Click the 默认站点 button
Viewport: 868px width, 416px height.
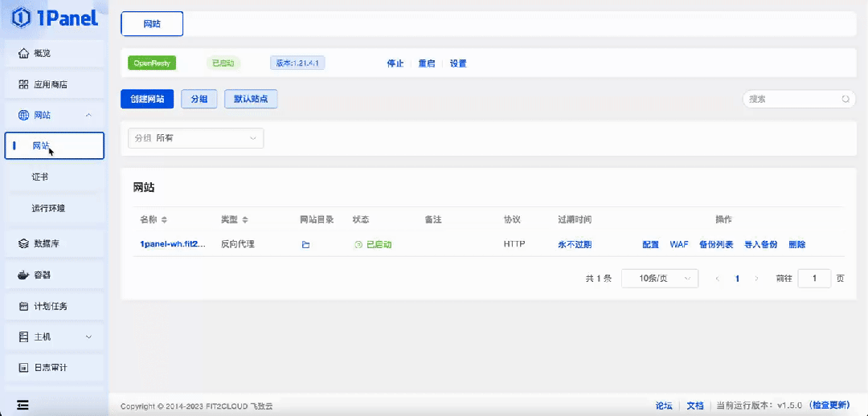click(x=251, y=99)
